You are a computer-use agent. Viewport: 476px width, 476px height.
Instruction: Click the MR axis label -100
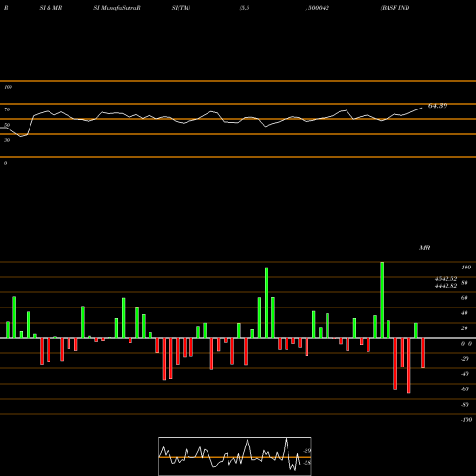point(466,420)
